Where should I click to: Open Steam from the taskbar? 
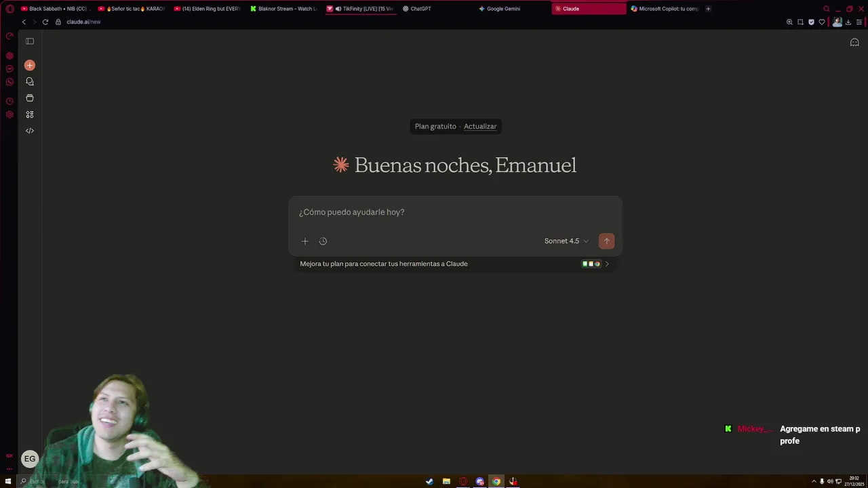pos(429,482)
